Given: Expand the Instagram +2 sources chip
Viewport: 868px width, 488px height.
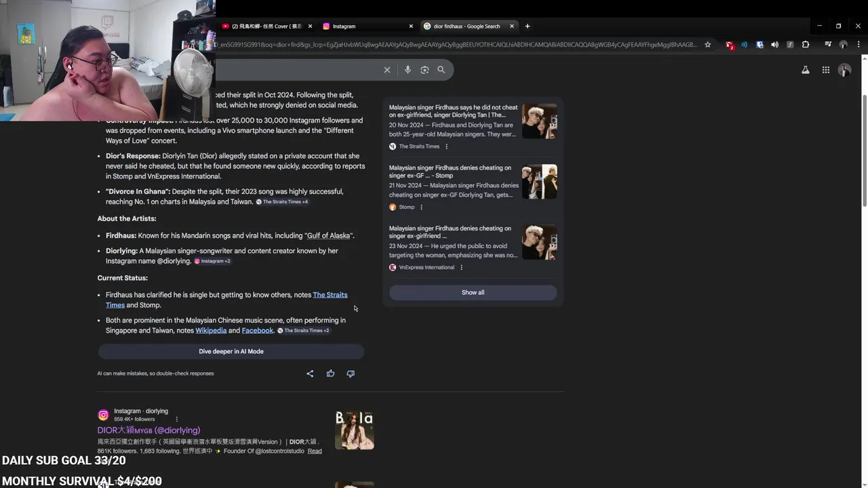Looking at the screenshot, I should pyautogui.click(x=213, y=261).
